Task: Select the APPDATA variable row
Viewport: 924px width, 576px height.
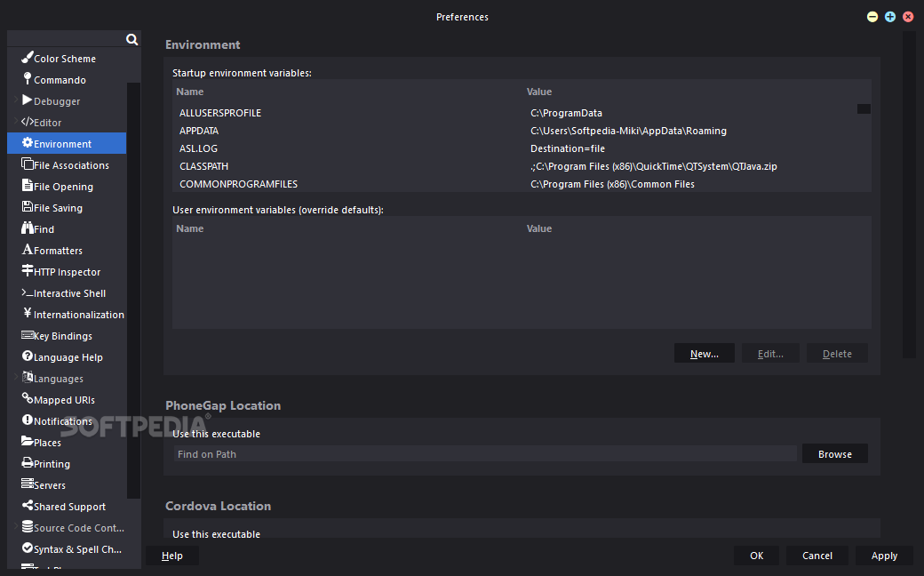Action: [522, 131]
